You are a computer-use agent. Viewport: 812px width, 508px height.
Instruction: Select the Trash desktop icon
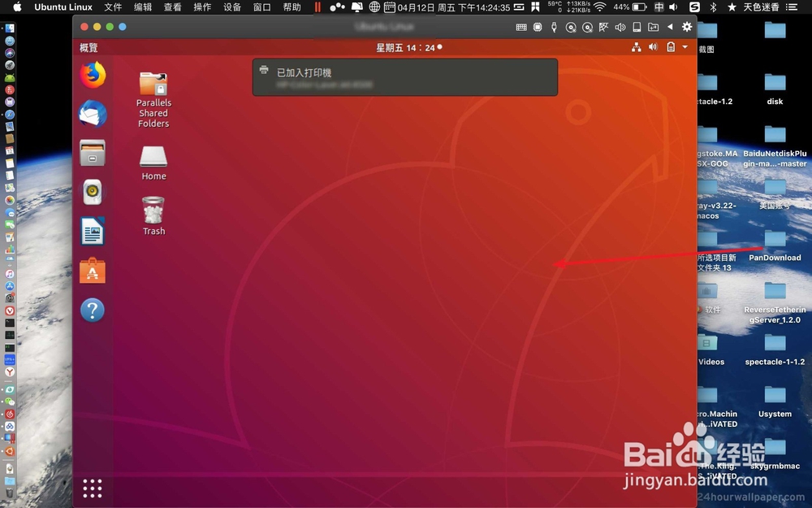click(x=153, y=216)
